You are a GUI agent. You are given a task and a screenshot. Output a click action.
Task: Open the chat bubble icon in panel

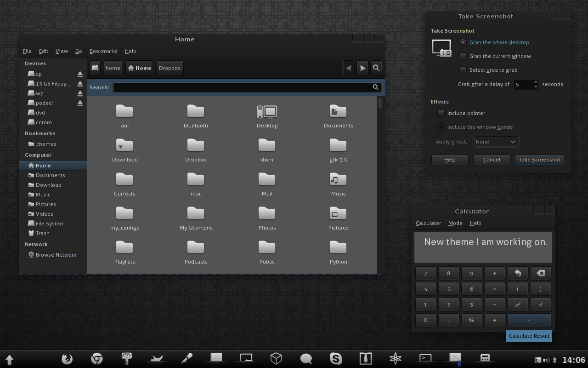(306, 358)
